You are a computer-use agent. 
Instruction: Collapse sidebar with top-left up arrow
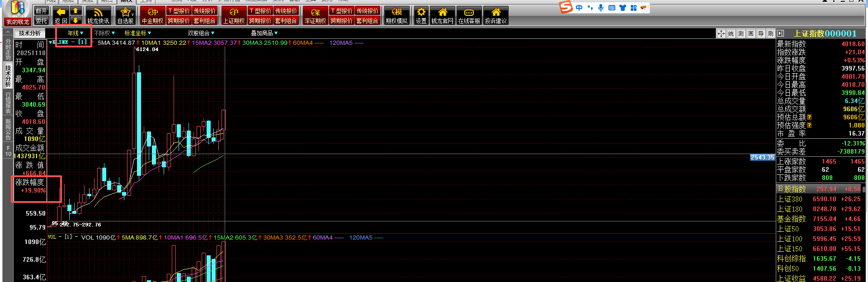coord(8,33)
